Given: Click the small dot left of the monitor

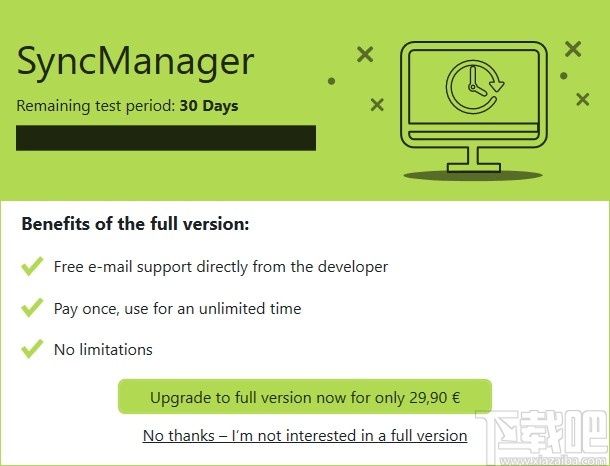Looking at the screenshot, I should click(331, 81).
